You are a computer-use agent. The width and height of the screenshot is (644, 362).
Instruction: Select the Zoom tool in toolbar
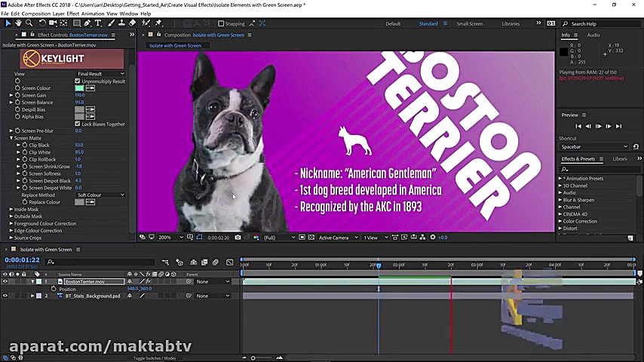tap(27, 23)
